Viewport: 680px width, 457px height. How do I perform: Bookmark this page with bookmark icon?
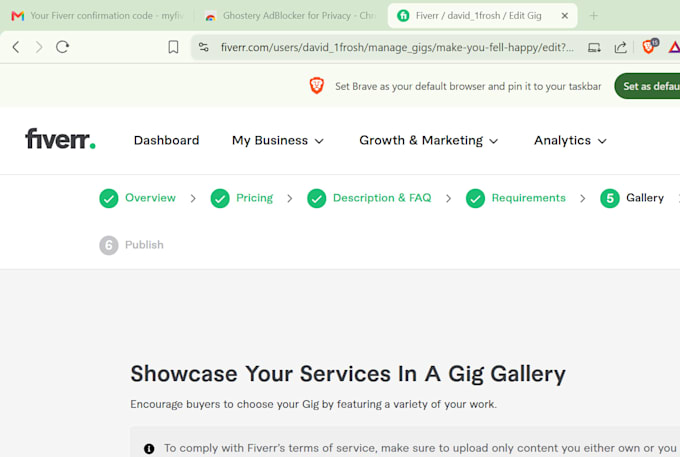click(x=173, y=47)
